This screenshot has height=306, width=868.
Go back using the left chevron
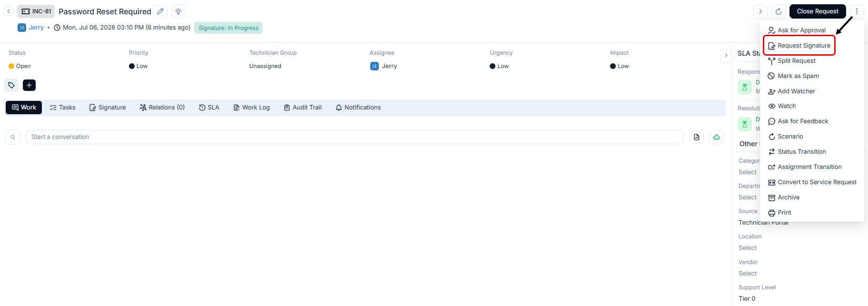pos(9,11)
